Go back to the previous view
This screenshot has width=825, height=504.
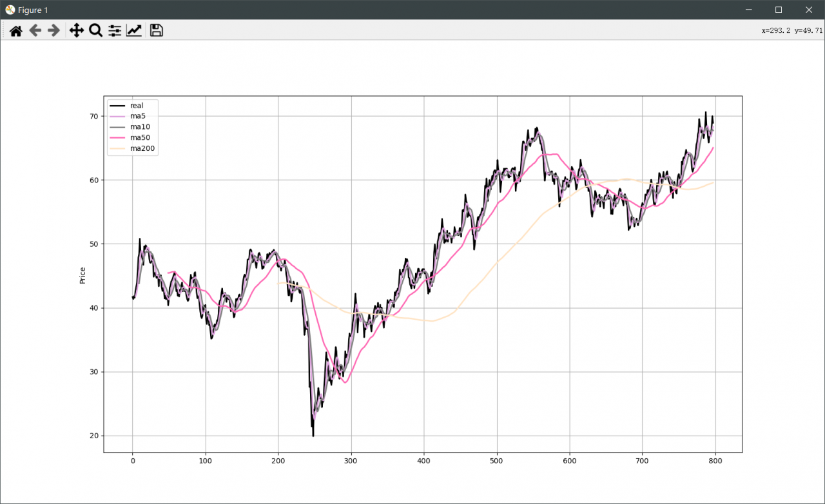tap(35, 30)
